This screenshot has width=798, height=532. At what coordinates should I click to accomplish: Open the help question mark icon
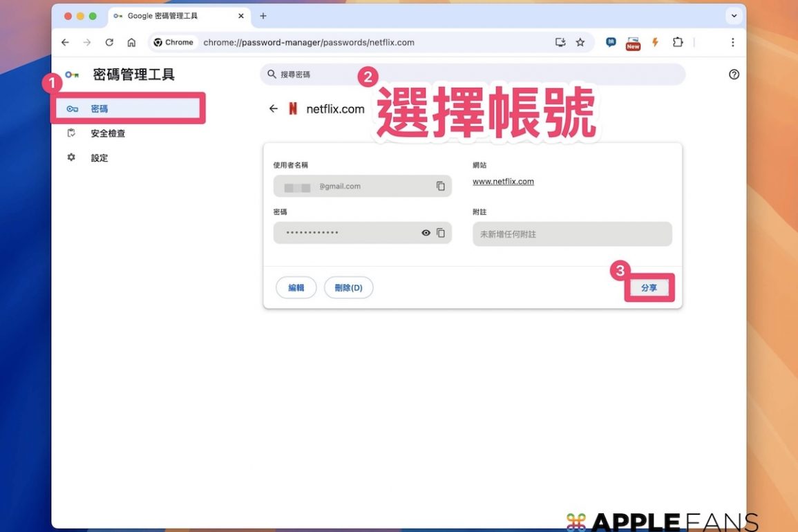(x=734, y=75)
